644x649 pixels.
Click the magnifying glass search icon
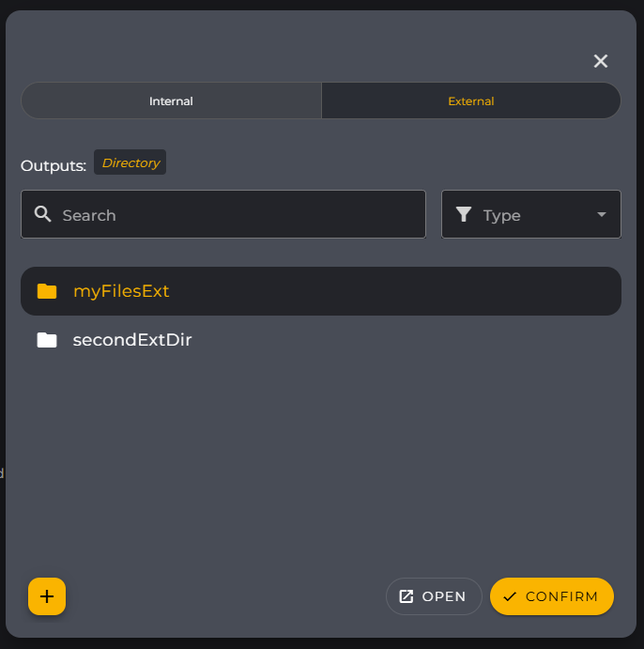[x=43, y=214]
